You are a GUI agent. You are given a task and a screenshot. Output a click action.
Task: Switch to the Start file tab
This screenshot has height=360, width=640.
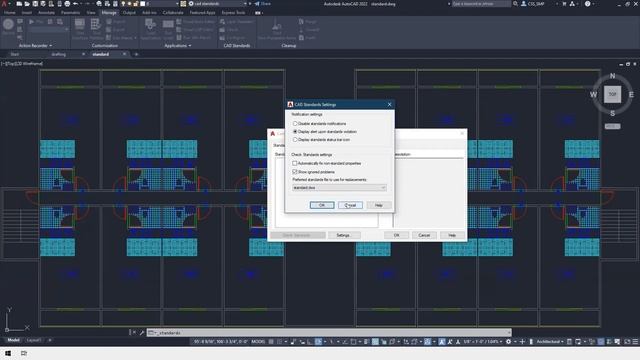click(x=15, y=54)
